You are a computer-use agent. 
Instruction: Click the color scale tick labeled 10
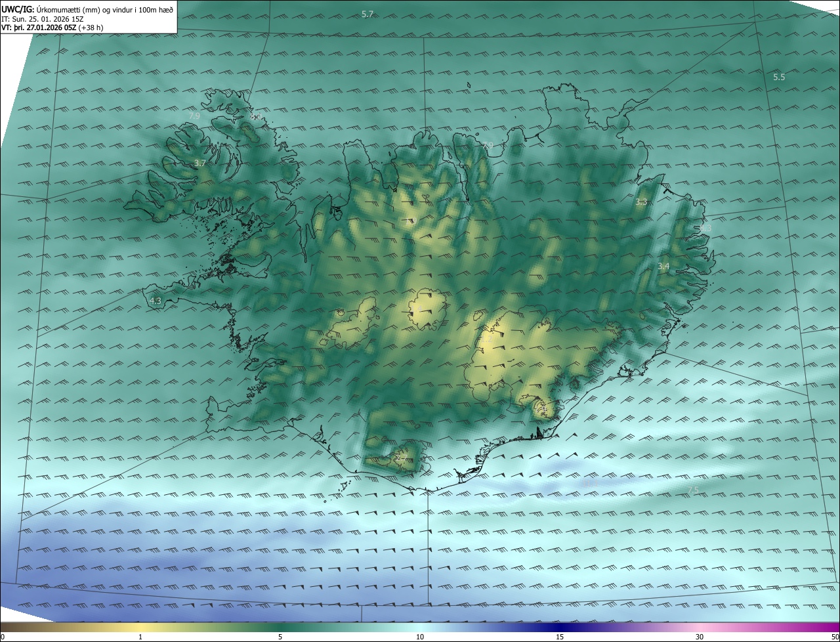(x=420, y=637)
